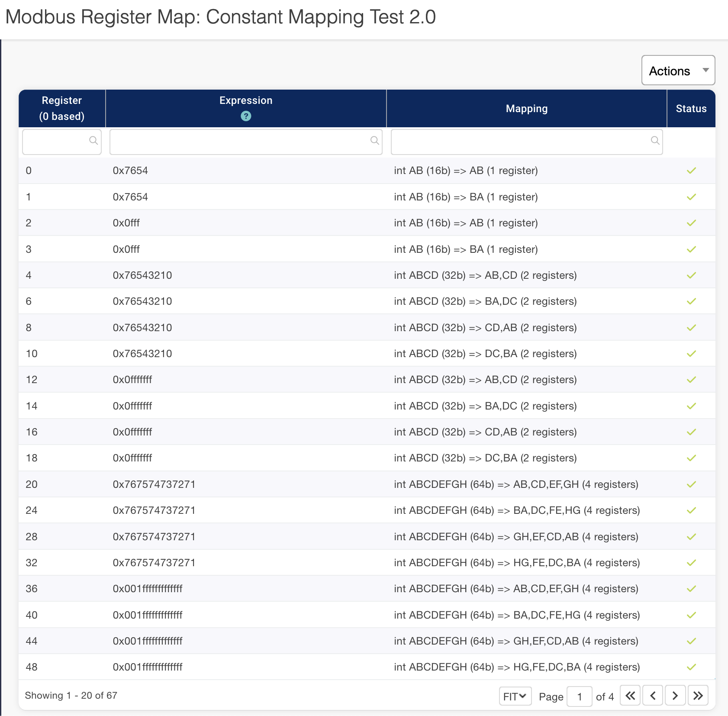Jump to last page using double-right chevron

coord(698,696)
